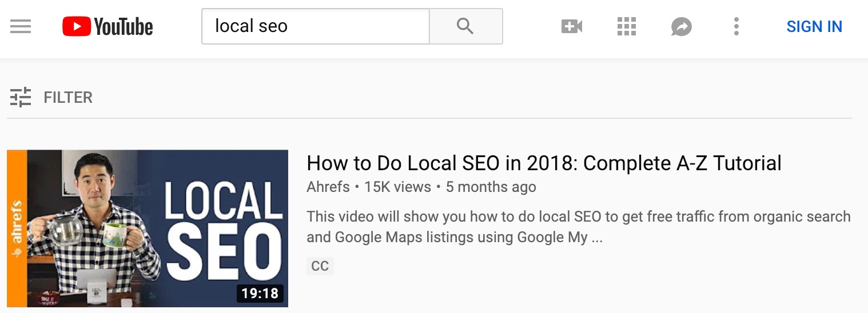Viewport: 868px width, 313px height.
Task: Click the video description snippet text
Action: [x=578, y=227]
